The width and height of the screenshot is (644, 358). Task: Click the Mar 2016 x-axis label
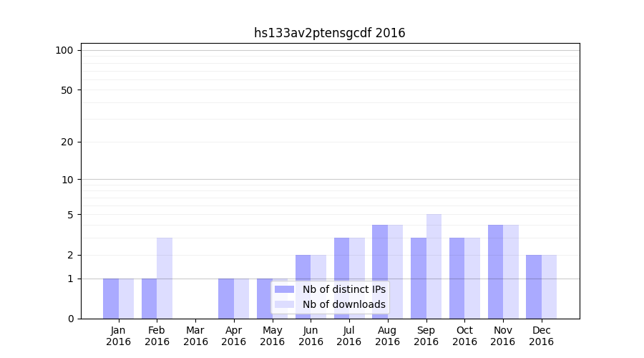(x=195, y=336)
